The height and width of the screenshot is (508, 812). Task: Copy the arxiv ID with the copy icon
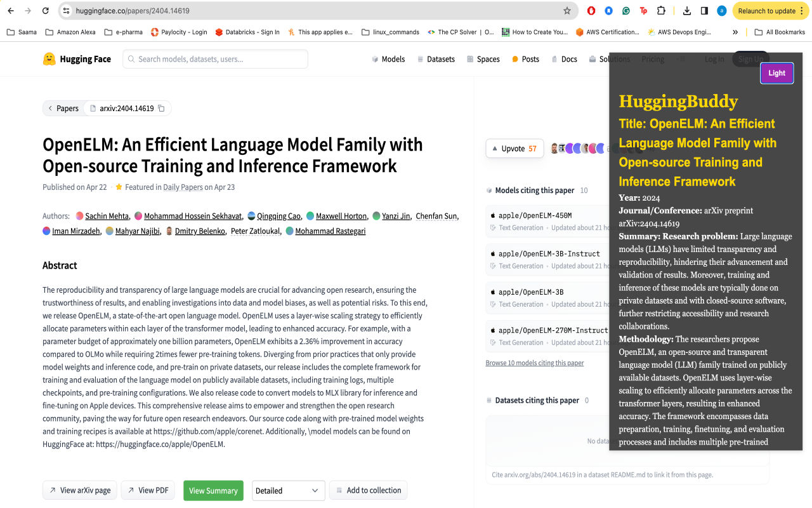(161, 109)
